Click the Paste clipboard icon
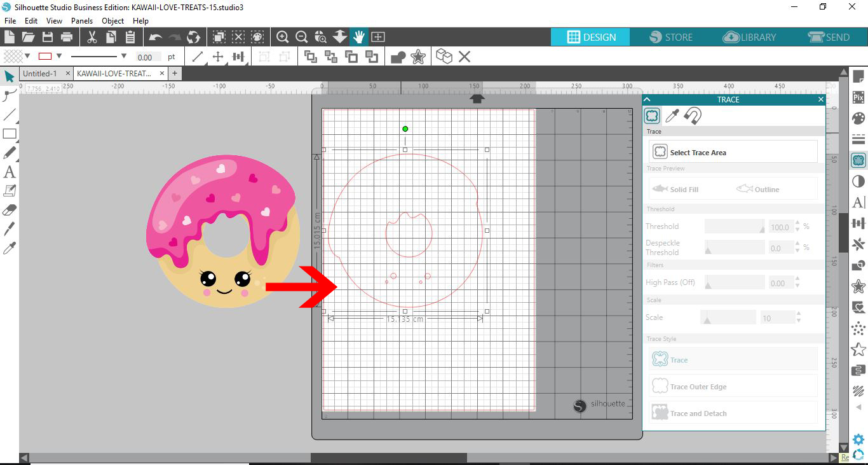This screenshot has width=868, height=465. click(130, 37)
